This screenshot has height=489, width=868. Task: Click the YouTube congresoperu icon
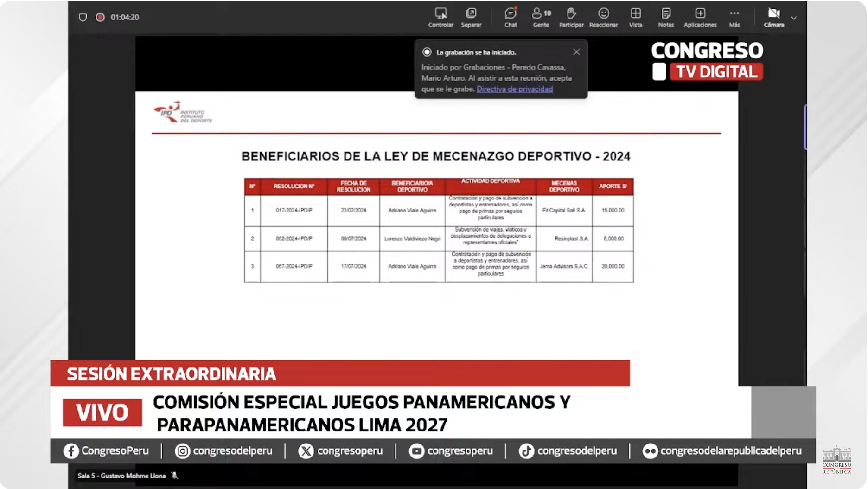point(416,451)
